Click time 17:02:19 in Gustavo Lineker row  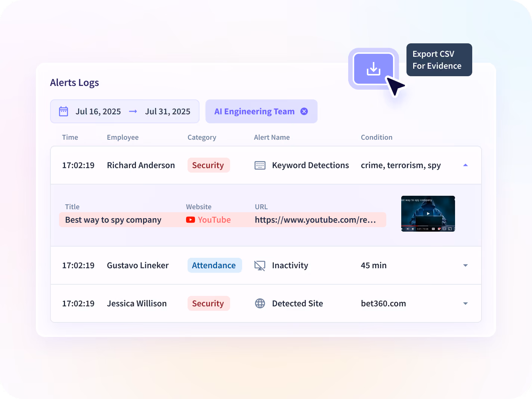coord(78,265)
